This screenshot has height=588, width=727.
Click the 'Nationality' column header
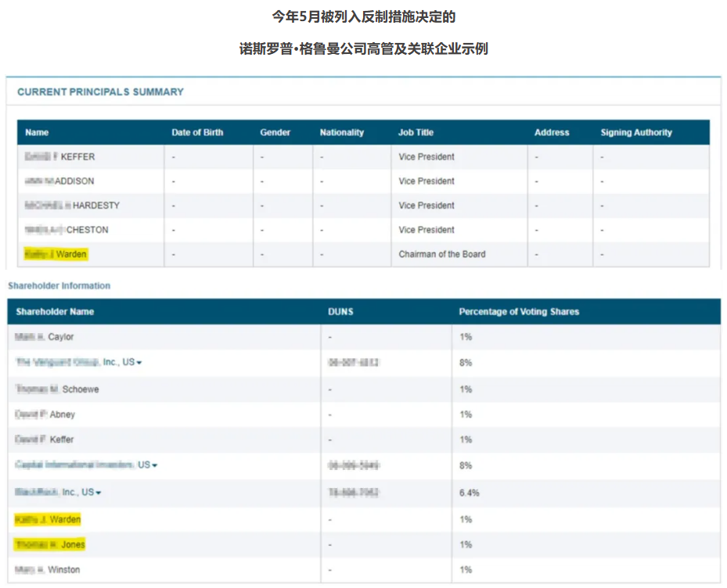coord(342,132)
